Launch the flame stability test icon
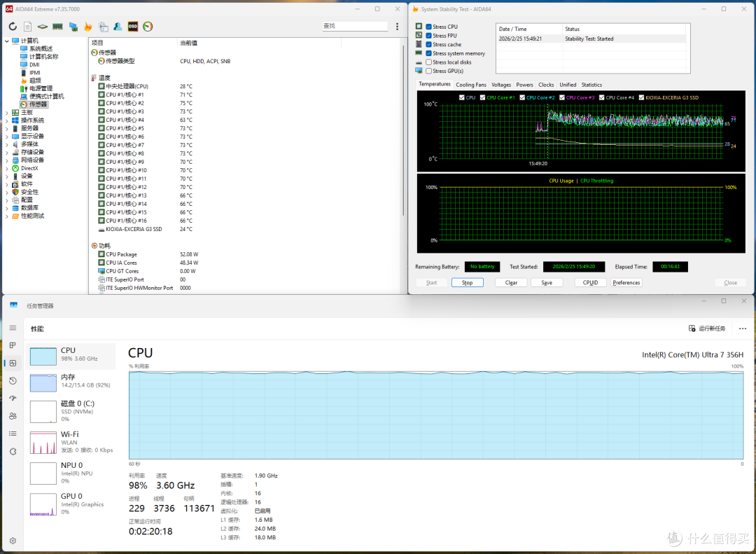 (87, 27)
